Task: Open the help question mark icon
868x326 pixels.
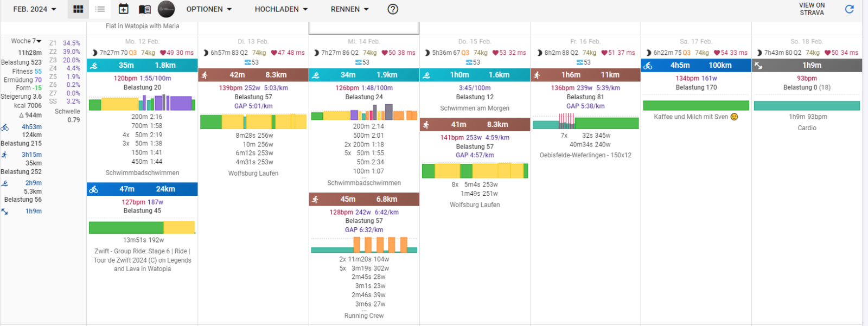Action: point(393,9)
